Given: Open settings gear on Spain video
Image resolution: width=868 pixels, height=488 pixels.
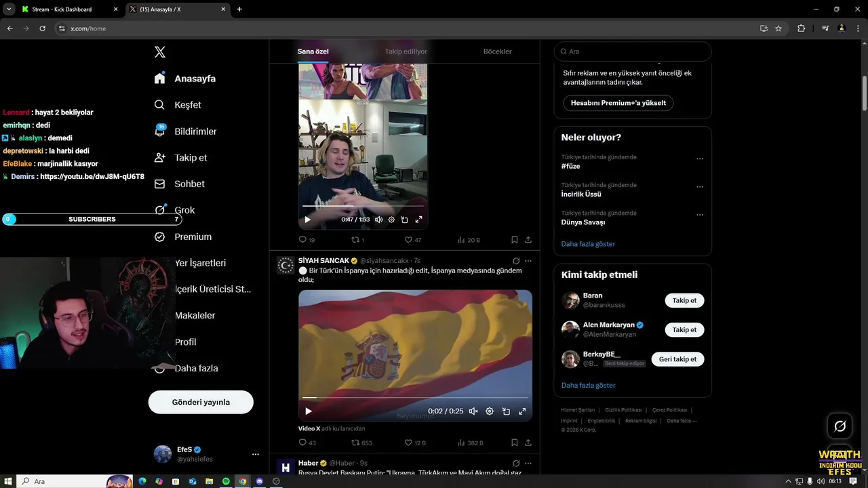Looking at the screenshot, I should [490, 411].
